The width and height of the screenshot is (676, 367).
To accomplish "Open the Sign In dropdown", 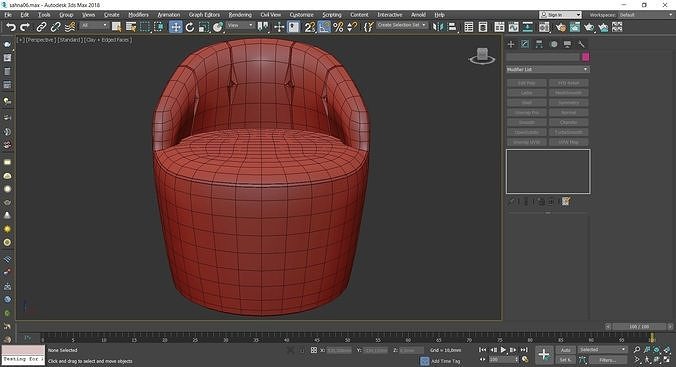I will point(560,15).
